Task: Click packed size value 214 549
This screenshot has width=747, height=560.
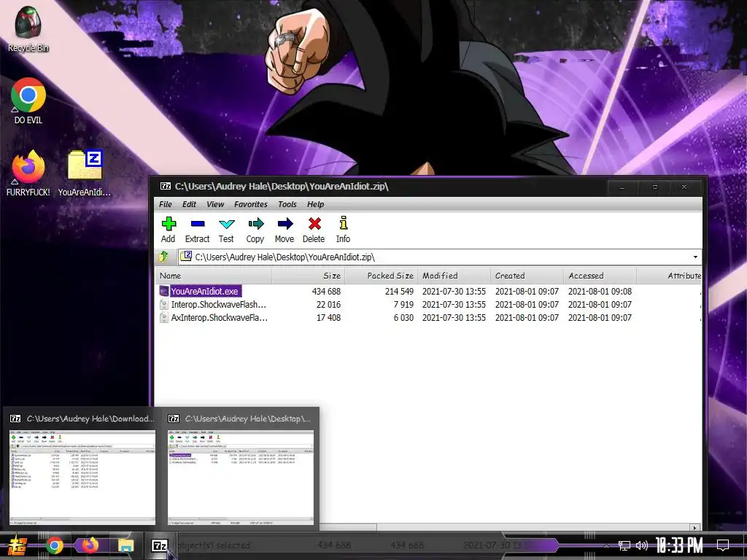Action: pos(399,292)
